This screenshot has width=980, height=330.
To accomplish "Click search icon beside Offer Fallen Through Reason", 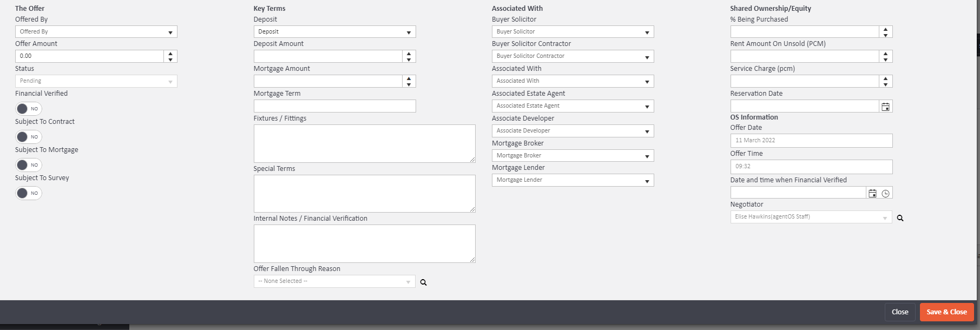I will click(x=424, y=282).
